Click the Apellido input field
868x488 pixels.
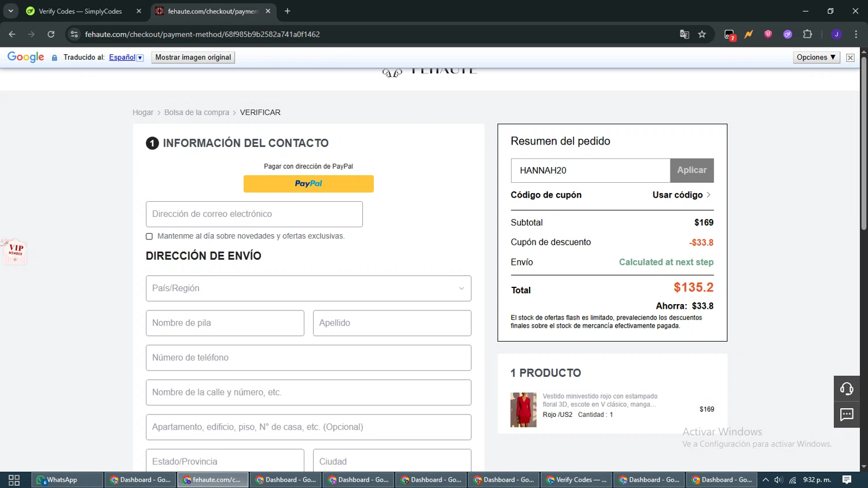pos(392,323)
